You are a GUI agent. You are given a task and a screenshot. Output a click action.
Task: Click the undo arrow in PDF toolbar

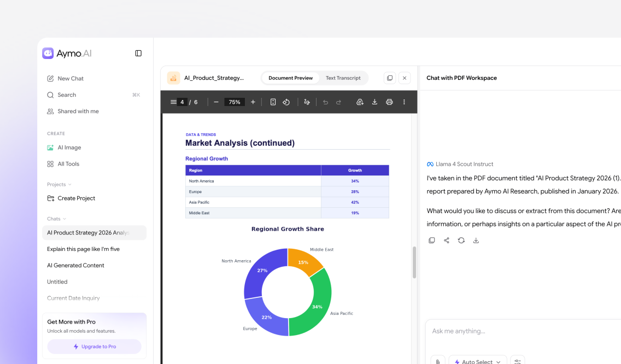(x=326, y=102)
